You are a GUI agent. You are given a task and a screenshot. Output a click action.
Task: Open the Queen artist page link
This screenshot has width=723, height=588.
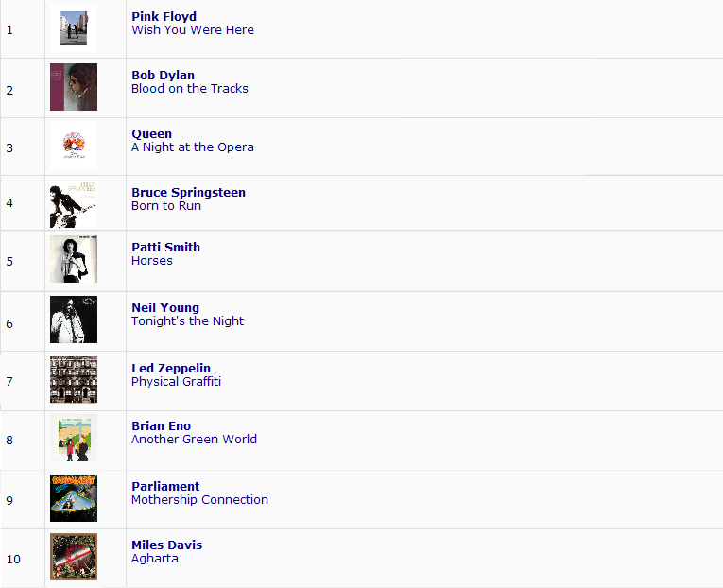tap(152, 133)
